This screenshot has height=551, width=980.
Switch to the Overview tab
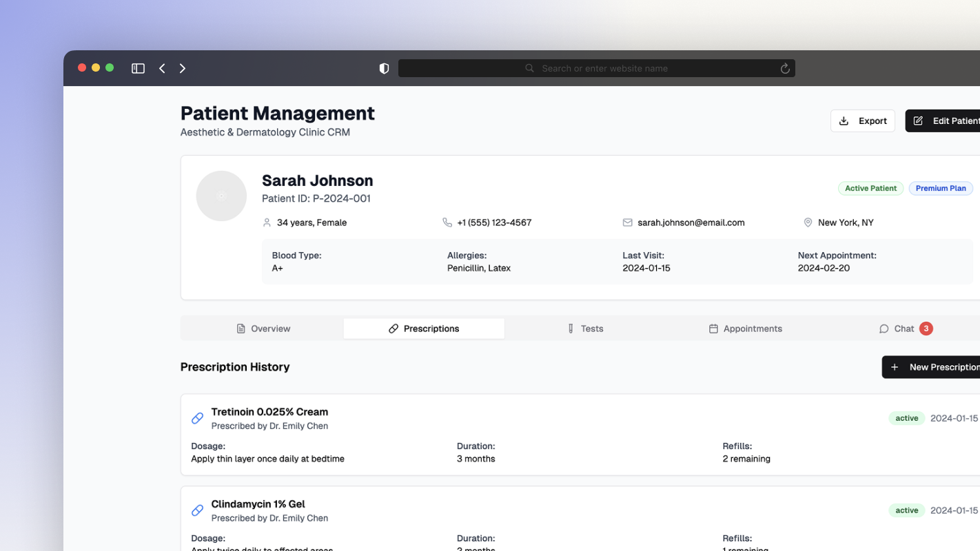(263, 329)
